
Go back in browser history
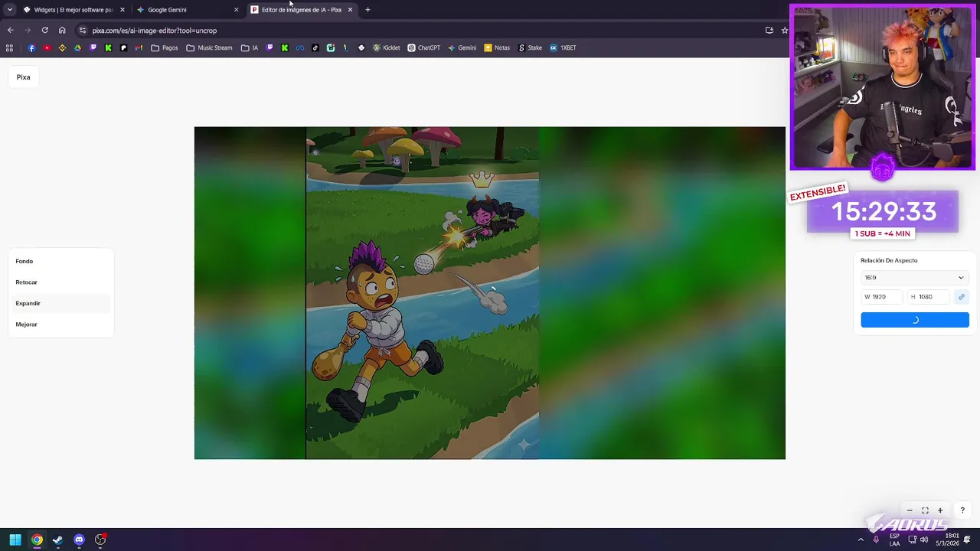pos(10,31)
